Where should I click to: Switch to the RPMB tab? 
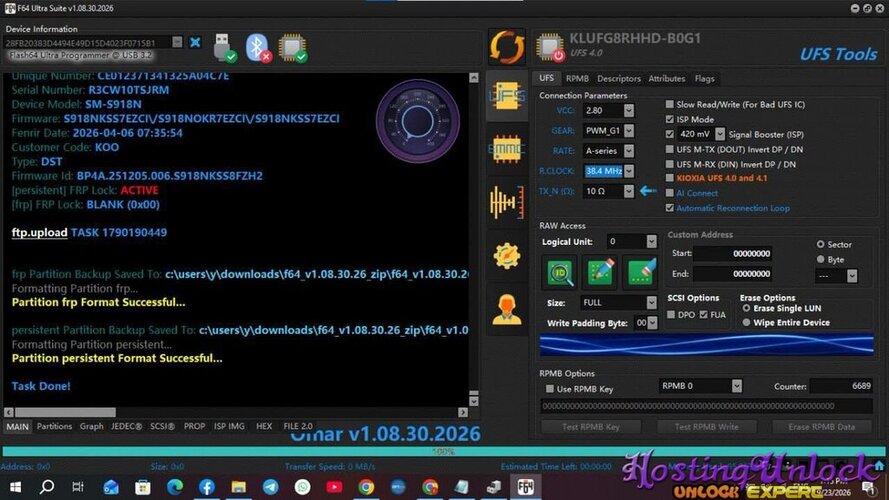pos(577,79)
